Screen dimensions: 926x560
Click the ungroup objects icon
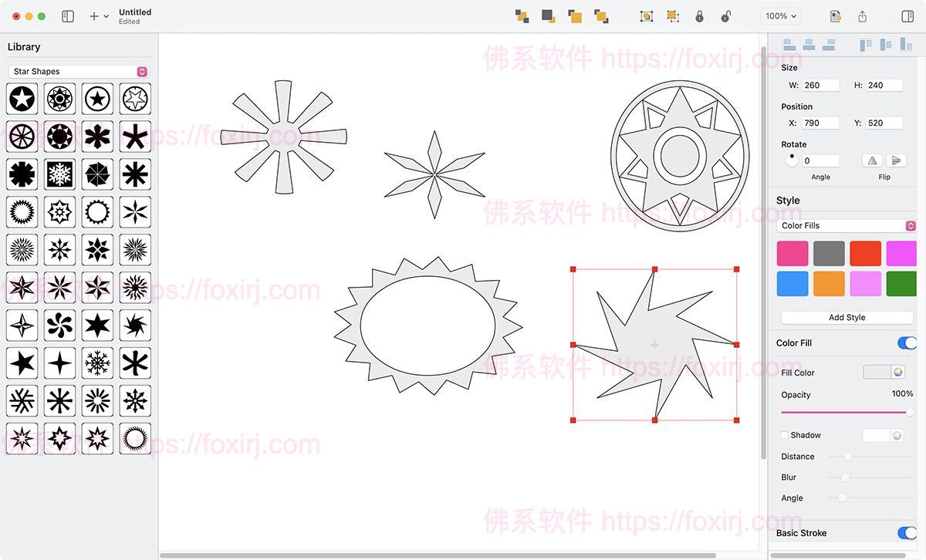click(x=673, y=15)
